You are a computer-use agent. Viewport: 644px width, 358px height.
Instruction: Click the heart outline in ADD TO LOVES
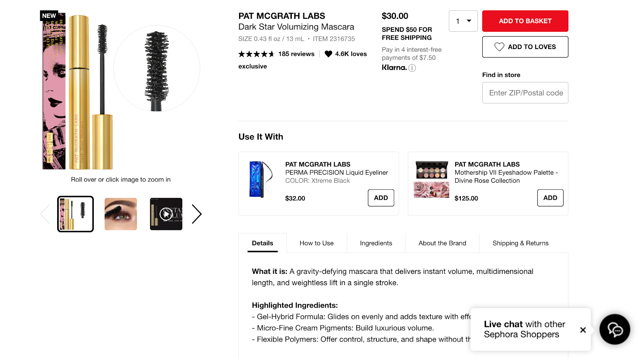tap(499, 47)
